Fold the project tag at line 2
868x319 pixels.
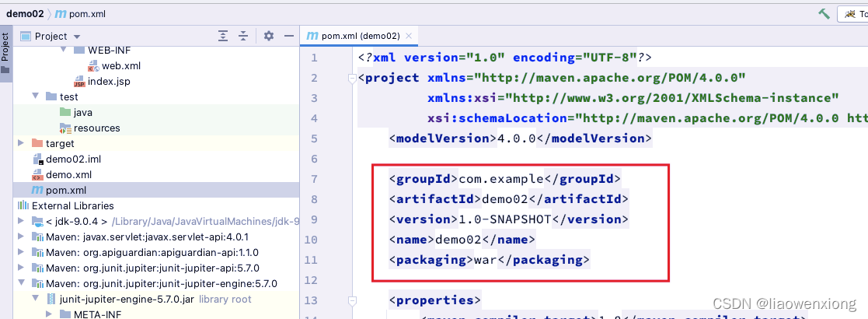(x=351, y=79)
